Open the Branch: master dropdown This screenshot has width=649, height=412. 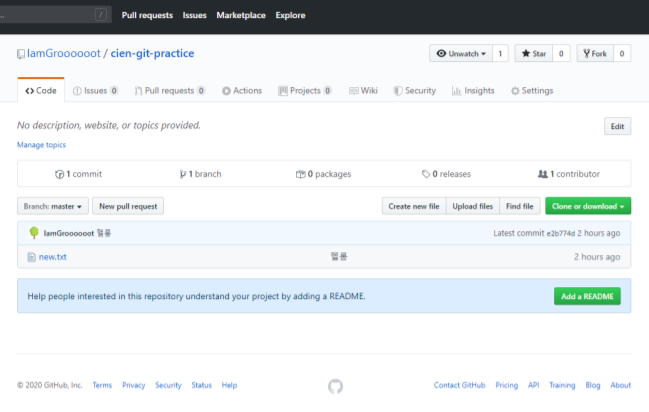coord(53,206)
